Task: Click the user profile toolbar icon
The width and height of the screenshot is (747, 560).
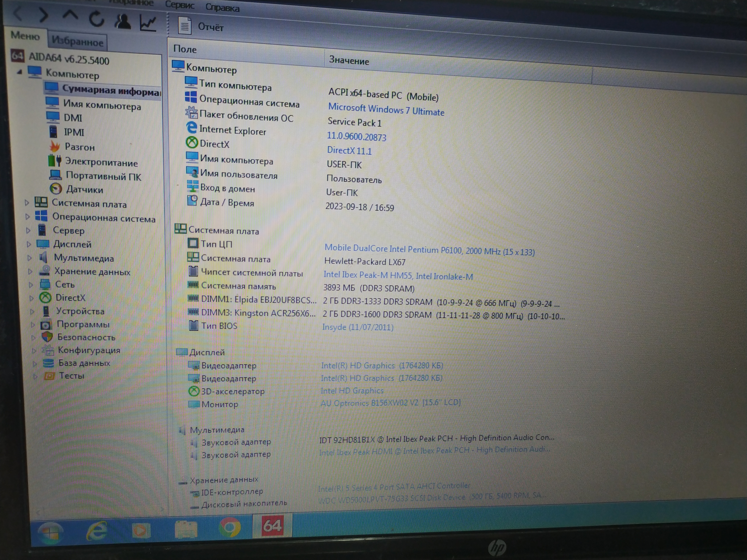Action: point(122,21)
